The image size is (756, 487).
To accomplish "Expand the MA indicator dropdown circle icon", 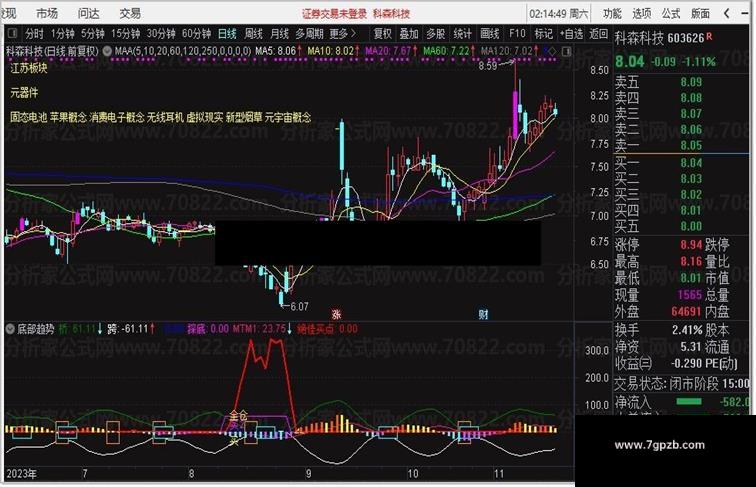I will 107,51.
